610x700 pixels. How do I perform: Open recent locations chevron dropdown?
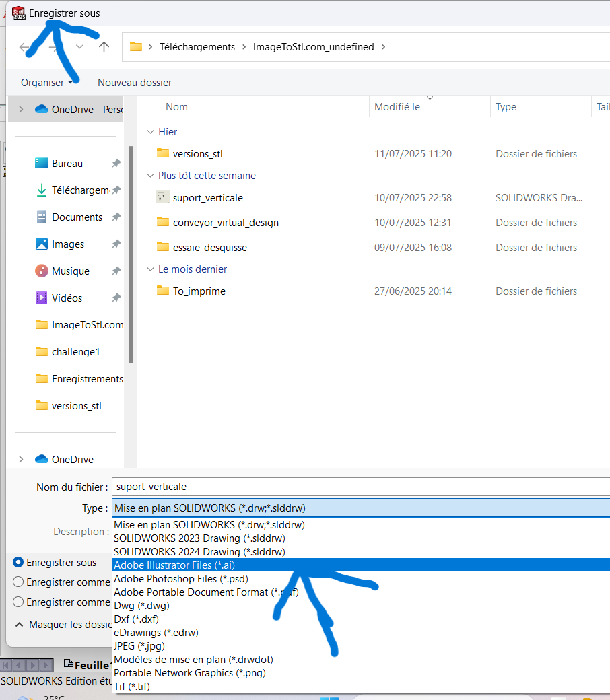tap(79, 46)
